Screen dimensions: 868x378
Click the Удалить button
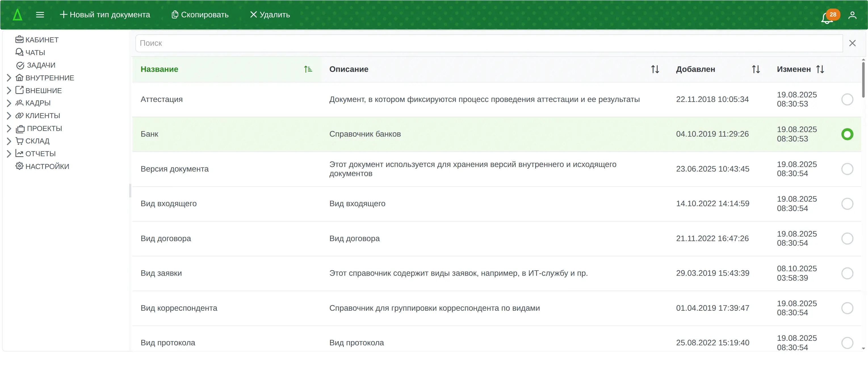270,14
